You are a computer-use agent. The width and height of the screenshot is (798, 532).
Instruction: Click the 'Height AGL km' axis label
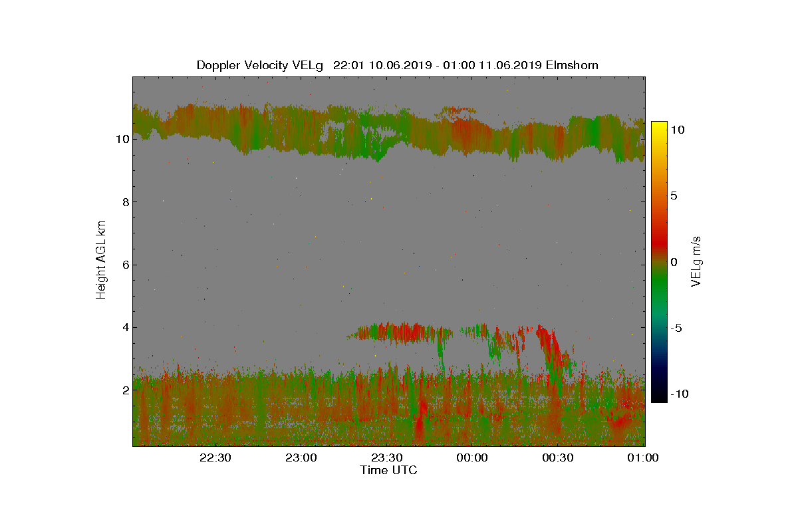tap(101, 259)
